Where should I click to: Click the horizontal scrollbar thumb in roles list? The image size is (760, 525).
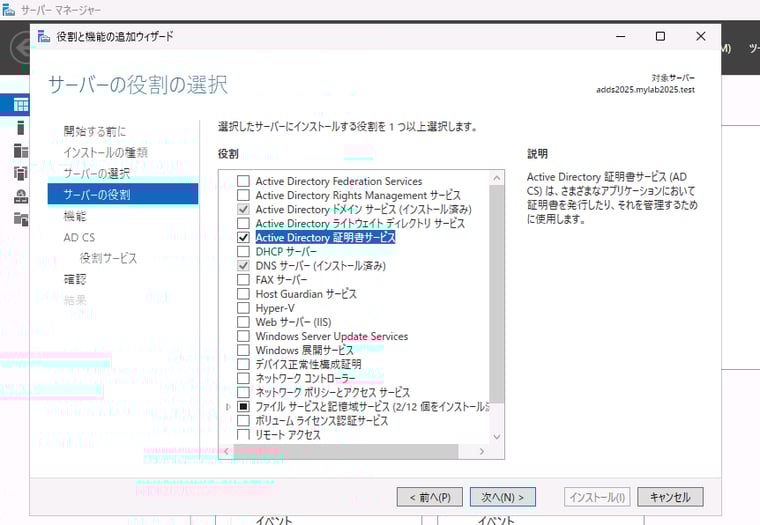346,451
